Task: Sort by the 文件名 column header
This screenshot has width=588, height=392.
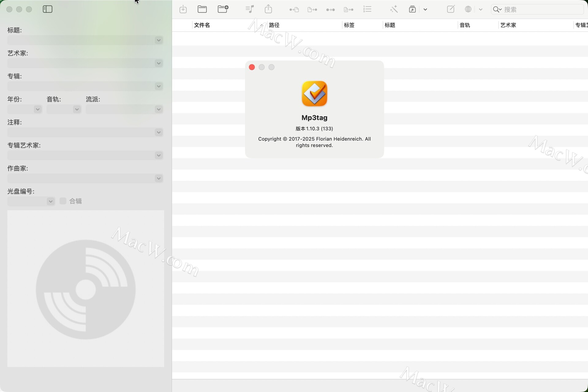Action: 202,25
